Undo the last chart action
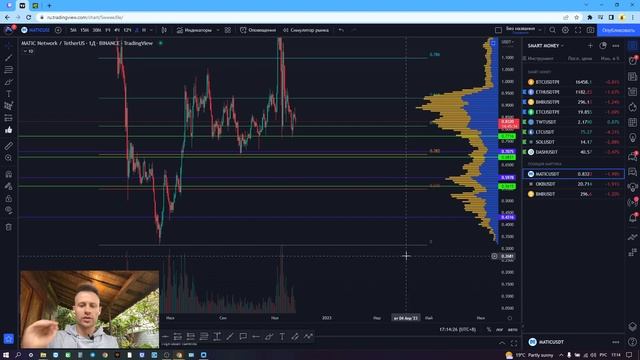 pos(341,30)
